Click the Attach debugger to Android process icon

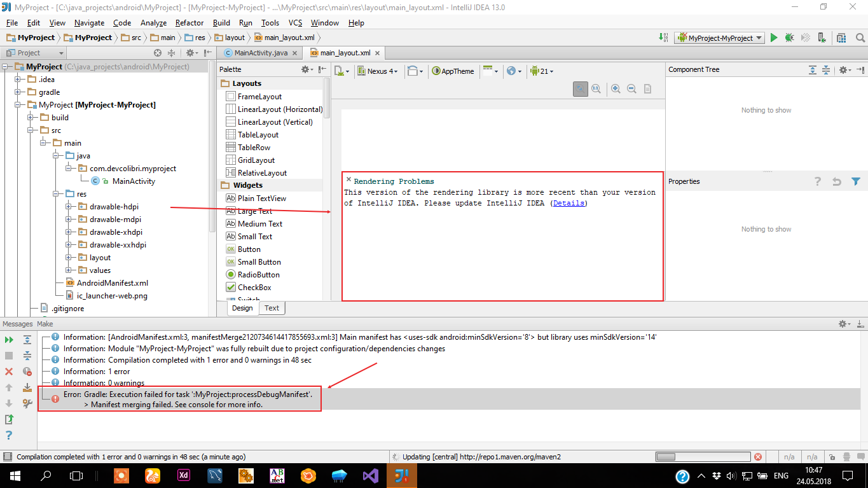(x=821, y=38)
